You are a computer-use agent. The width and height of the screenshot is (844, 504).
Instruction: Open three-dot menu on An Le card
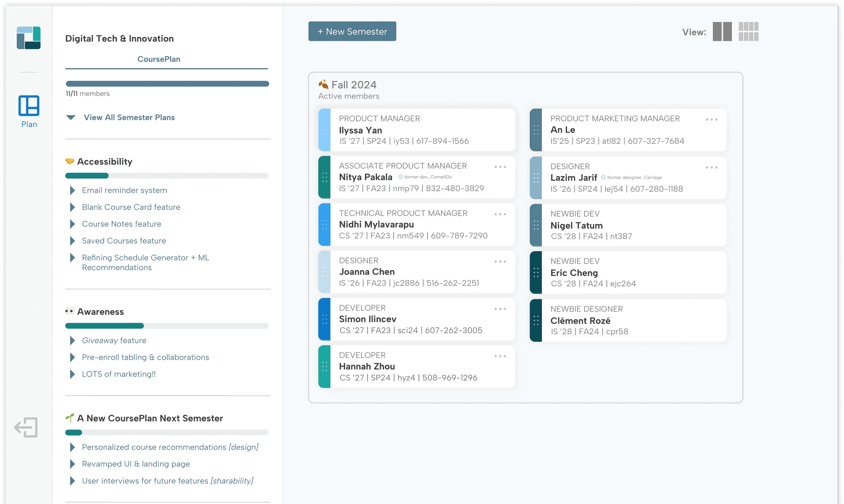[x=711, y=120]
